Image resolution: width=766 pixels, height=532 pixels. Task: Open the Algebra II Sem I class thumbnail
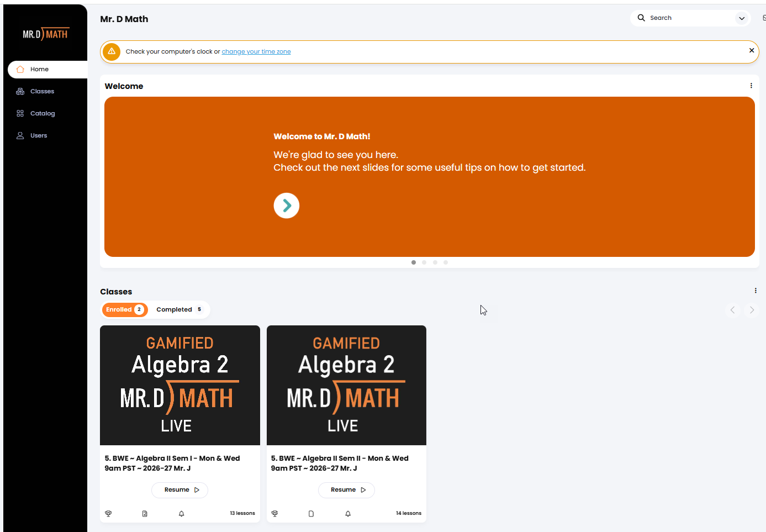click(x=180, y=386)
